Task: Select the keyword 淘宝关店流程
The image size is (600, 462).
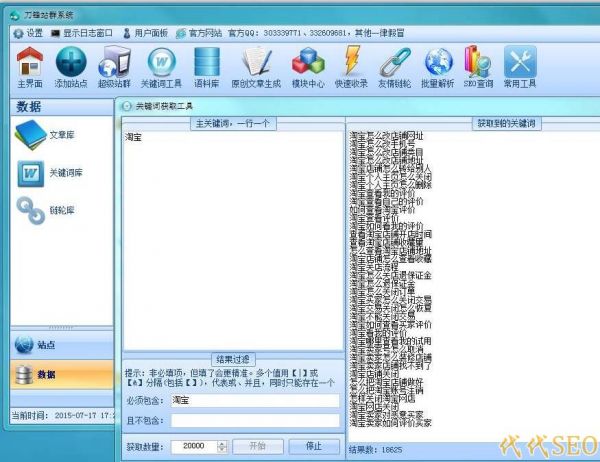Action: 374,267
